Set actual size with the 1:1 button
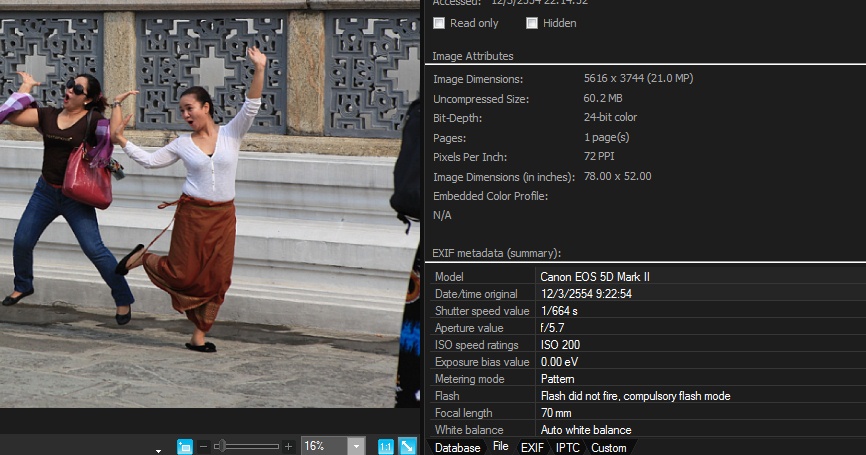Screen dimensions: 866x455 pos(386,446)
